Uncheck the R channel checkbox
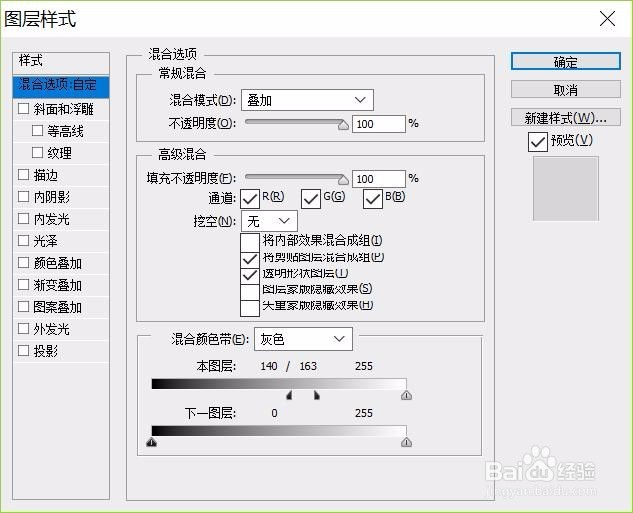Screen dimensions: 633x513 point(249,199)
